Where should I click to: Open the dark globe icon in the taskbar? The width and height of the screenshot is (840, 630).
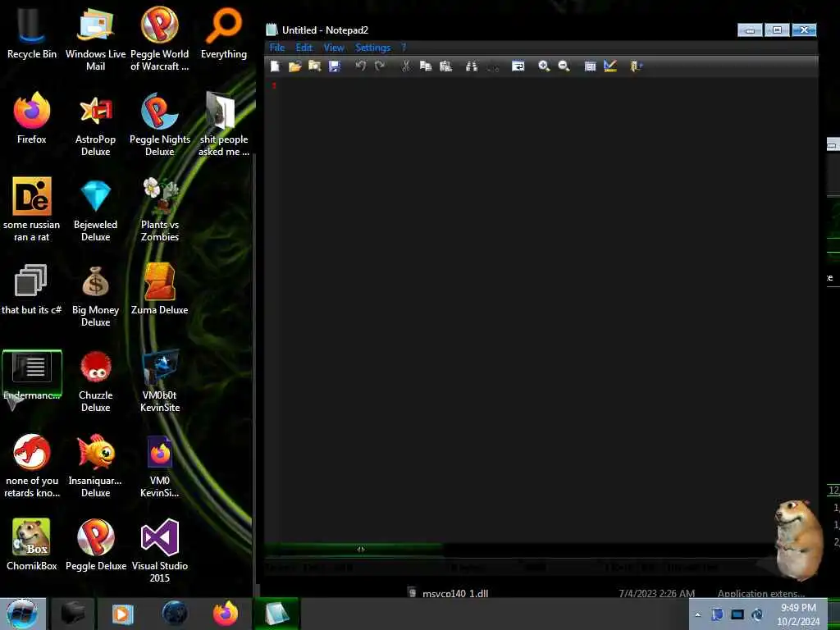pos(175,614)
